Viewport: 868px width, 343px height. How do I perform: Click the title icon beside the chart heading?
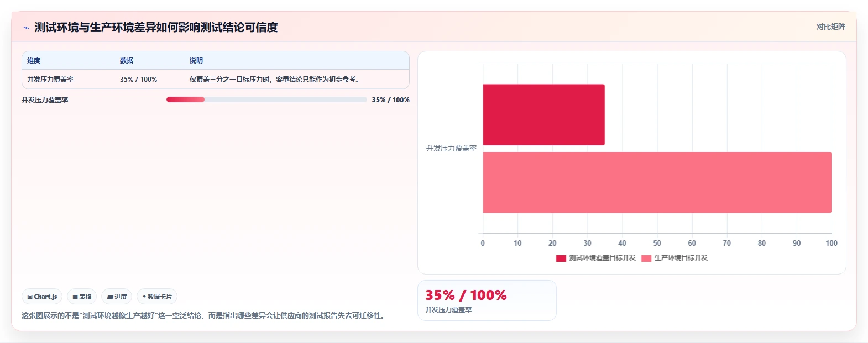[26, 28]
